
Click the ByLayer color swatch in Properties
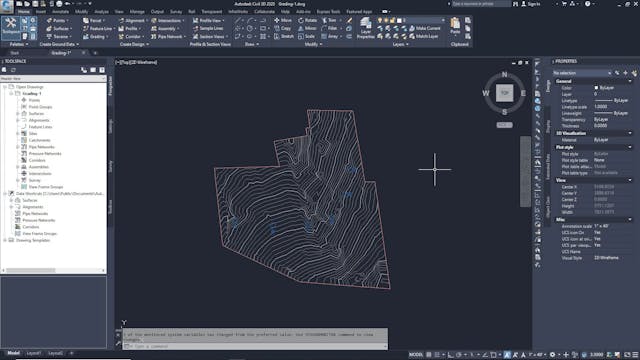tap(596, 88)
